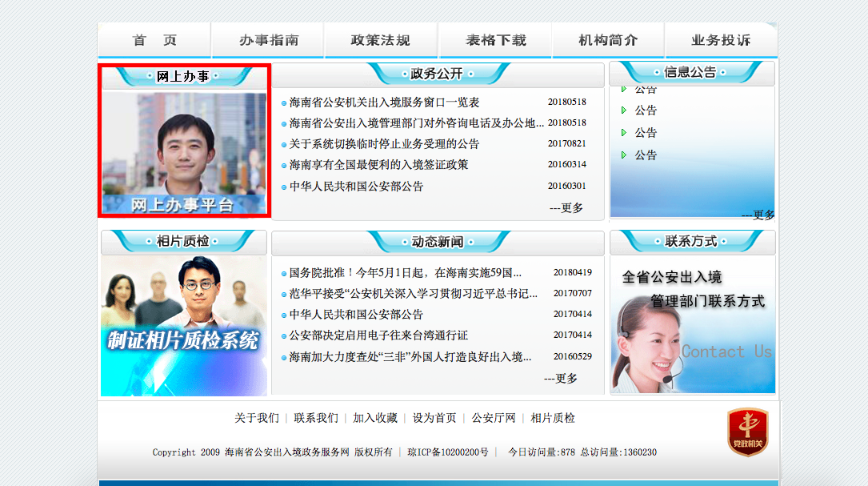Open 中华人民共和国公安部公告 dated 20160301

(x=356, y=187)
